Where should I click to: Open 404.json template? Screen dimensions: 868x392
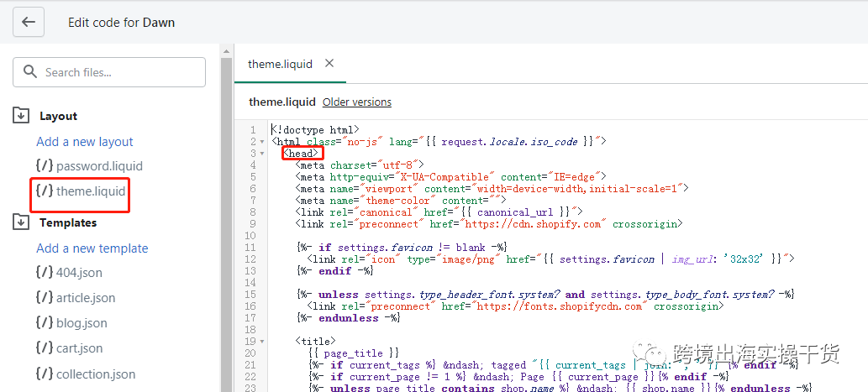(79, 273)
